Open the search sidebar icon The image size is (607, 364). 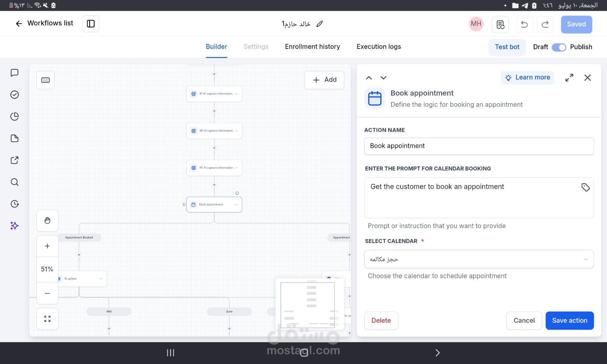pos(14,182)
